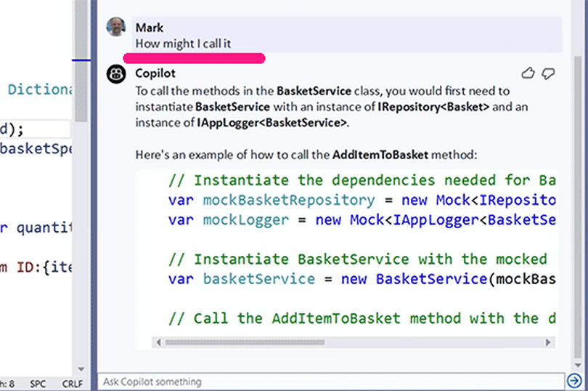The height and width of the screenshot is (391, 588).
Task: Click the editor scroll-down arrow
Action: point(81,369)
